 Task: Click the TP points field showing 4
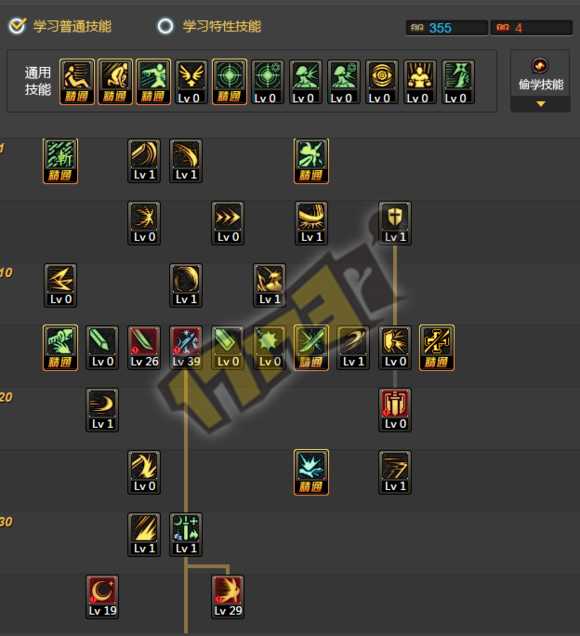tap(532, 28)
